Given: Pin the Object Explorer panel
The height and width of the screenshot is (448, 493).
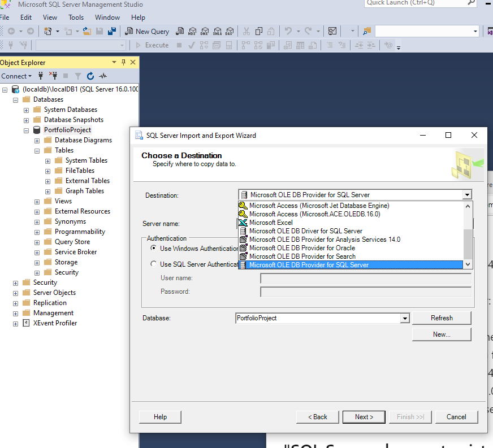Looking at the screenshot, I should 124,62.
